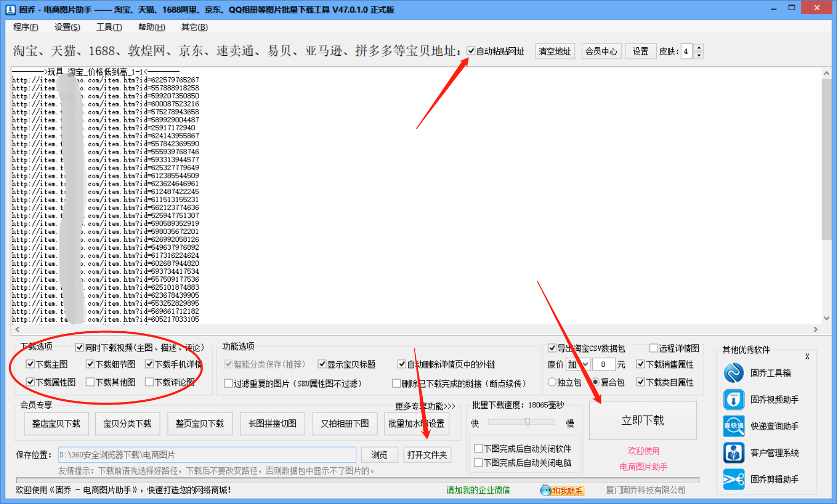Image resolution: width=837 pixels, height=504 pixels.
Task: Click the URL line ending 622579765267
Action: [105, 80]
